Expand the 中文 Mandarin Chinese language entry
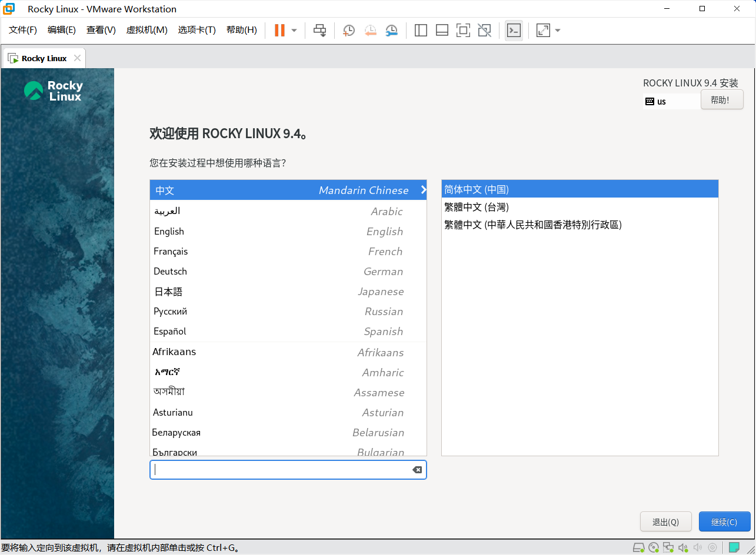This screenshot has width=756, height=555. (x=422, y=190)
